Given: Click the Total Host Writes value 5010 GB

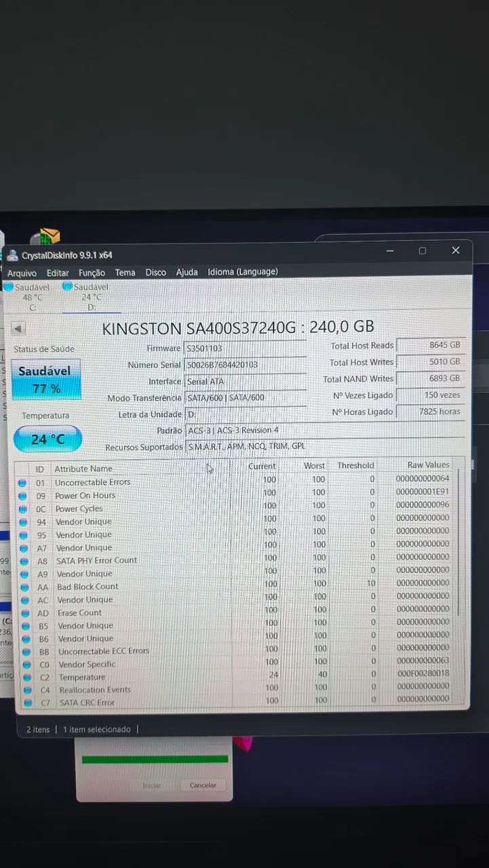Looking at the screenshot, I should click(431, 361).
